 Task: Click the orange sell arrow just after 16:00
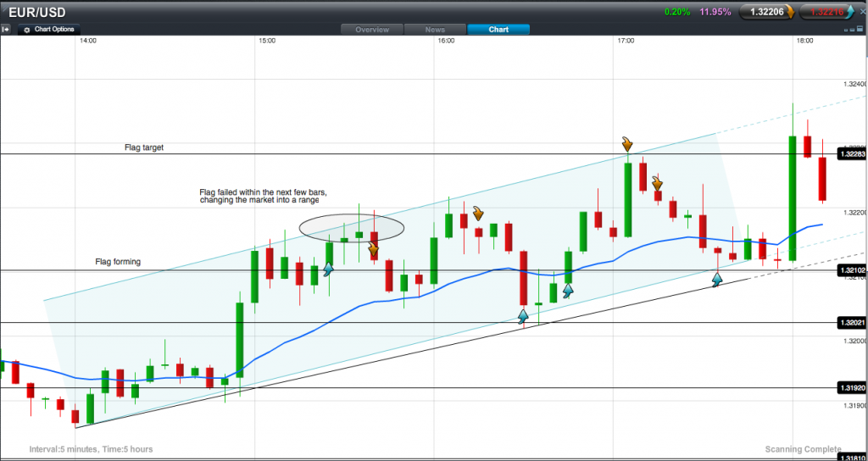[x=478, y=213]
